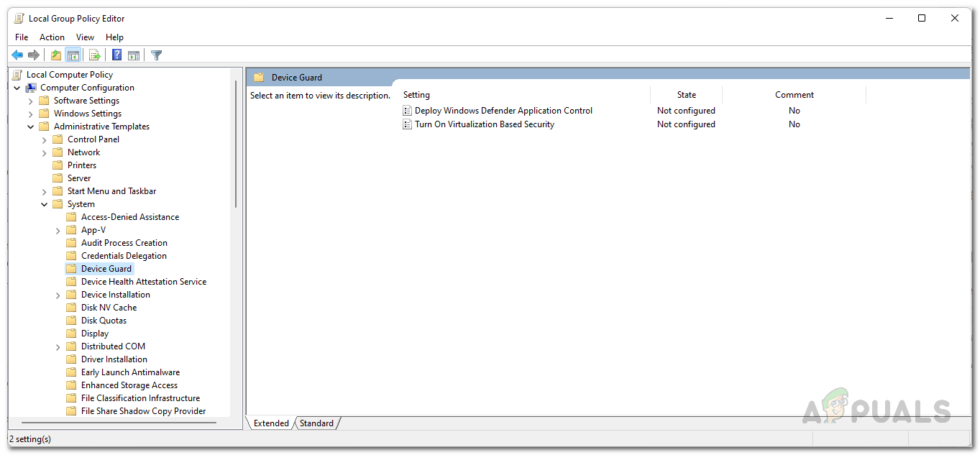The width and height of the screenshot is (980, 455).
Task: Click the Computer Configuration node icon
Action: (x=30, y=87)
